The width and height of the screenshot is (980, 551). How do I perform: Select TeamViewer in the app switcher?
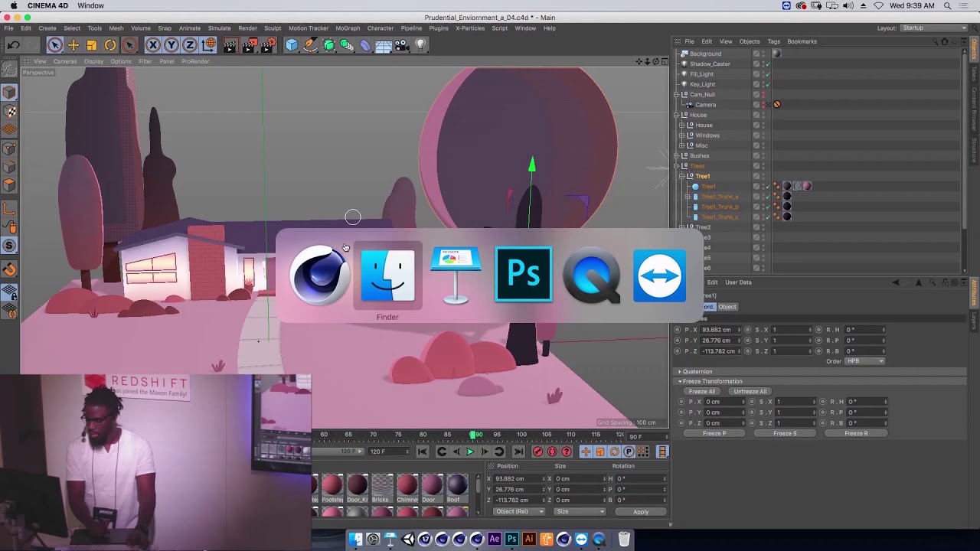pyautogui.click(x=660, y=275)
